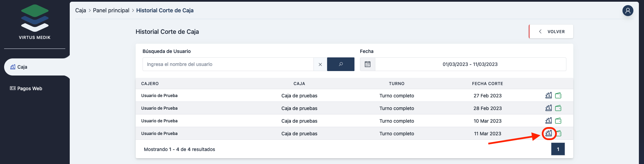
Task: Focus the user name search input
Action: click(x=228, y=64)
